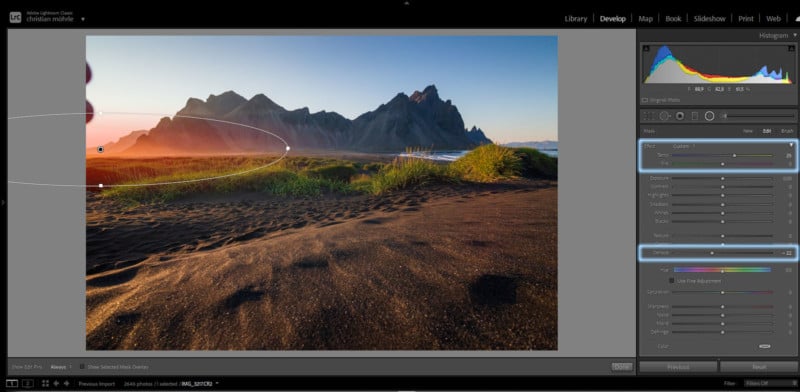Click main window display icon numbered 1
800x392 pixels.
click(x=12, y=383)
